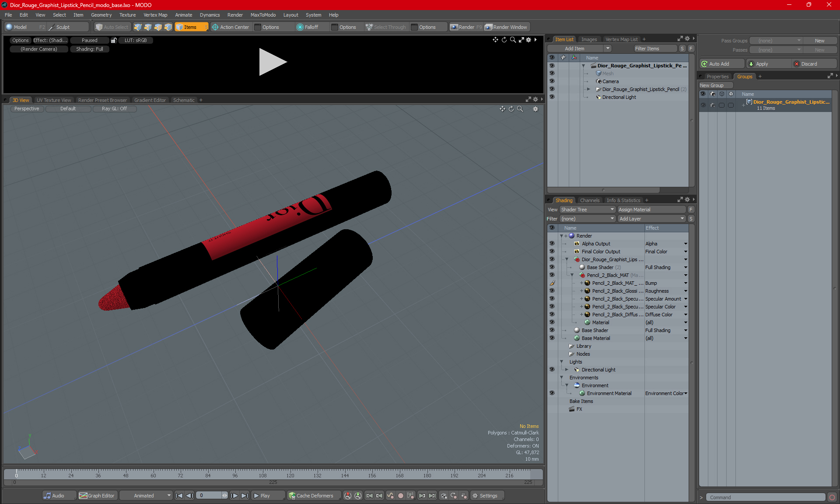This screenshot has height=504, width=840.
Task: Open the Texture menu
Action: point(127,15)
